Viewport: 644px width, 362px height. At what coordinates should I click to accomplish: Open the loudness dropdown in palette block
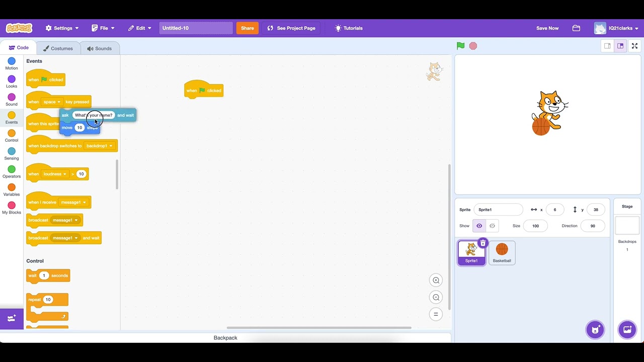coord(55,174)
